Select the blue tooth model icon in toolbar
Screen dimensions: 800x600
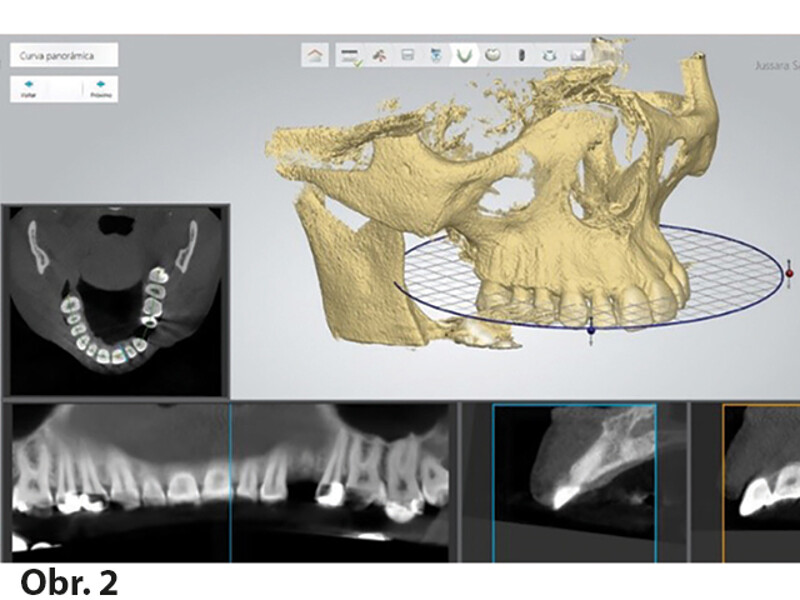436,56
